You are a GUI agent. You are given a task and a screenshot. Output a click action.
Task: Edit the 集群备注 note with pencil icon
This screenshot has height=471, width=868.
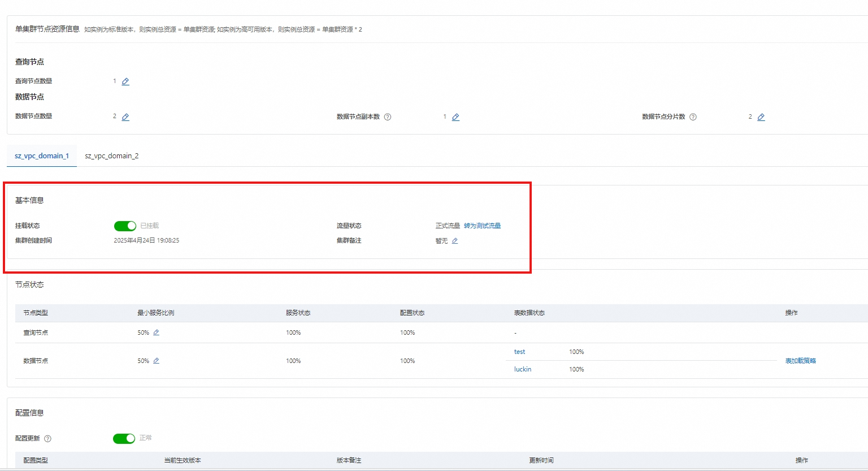coord(455,241)
